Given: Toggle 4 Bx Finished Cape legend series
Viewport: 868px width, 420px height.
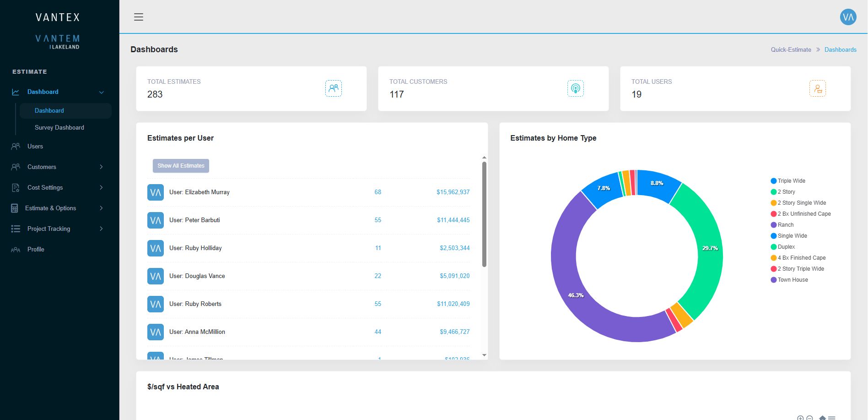Looking at the screenshot, I should point(798,258).
